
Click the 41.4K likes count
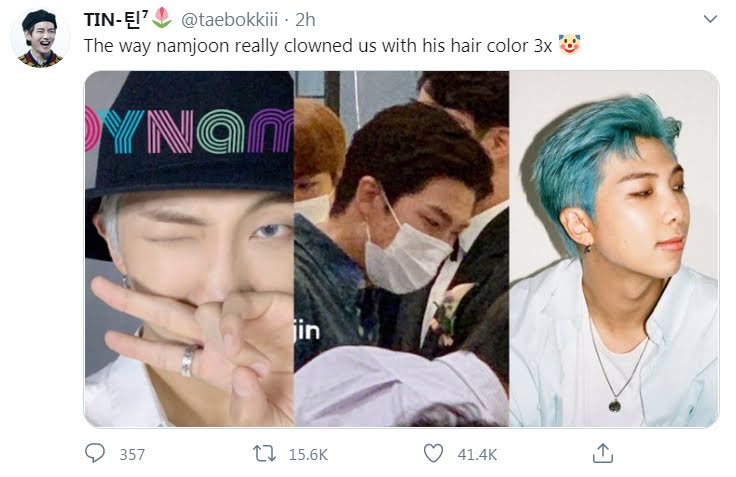477,454
